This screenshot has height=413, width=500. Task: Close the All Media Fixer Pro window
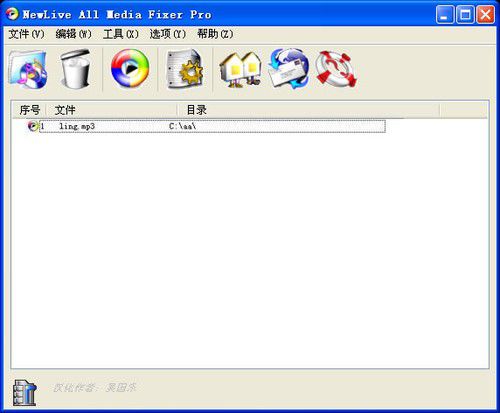point(485,15)
